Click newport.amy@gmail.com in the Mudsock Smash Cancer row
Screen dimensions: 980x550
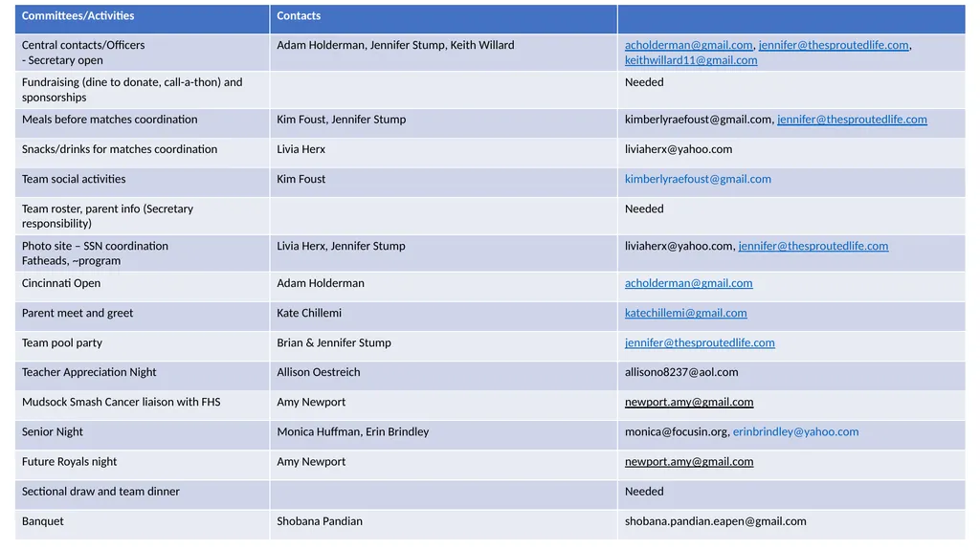[689, 402]
